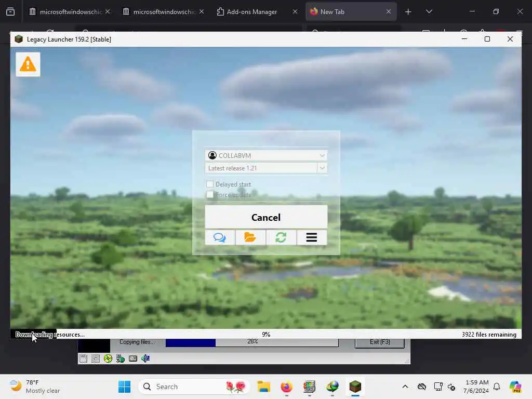Cancel the resource download
Viewport: 532px width, 399px height.
(x=266, y=217)
